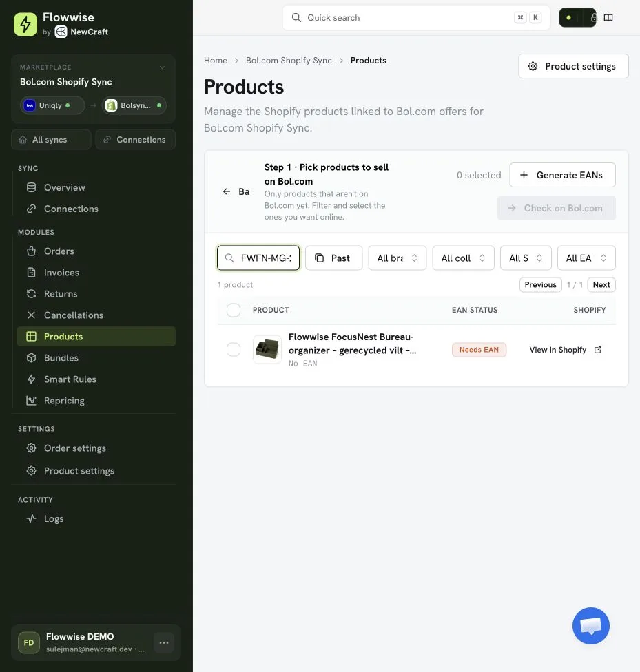
Task: Click the Flowwise FocusNest Bureau-organizer product name
Action: (352, 344)
